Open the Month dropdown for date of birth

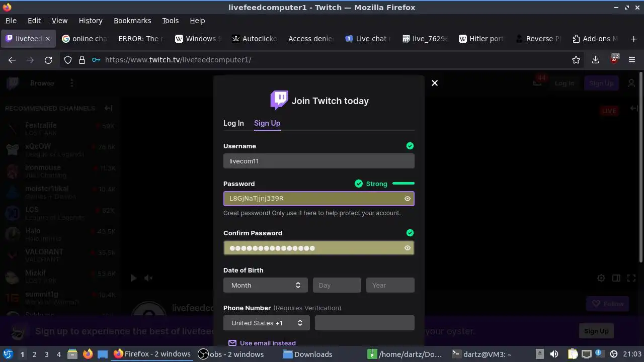[x=266, y=285]
